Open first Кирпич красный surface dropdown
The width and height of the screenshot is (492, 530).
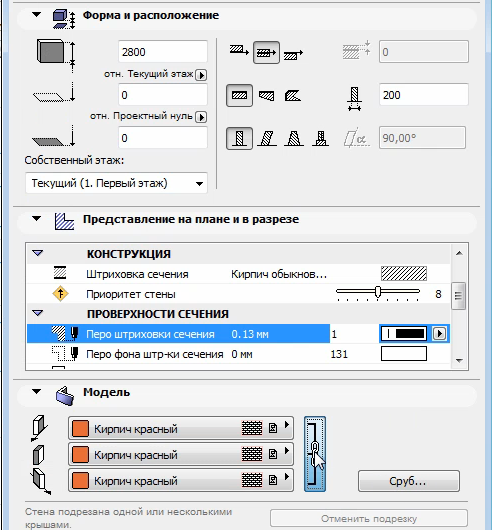coord(181,428)
